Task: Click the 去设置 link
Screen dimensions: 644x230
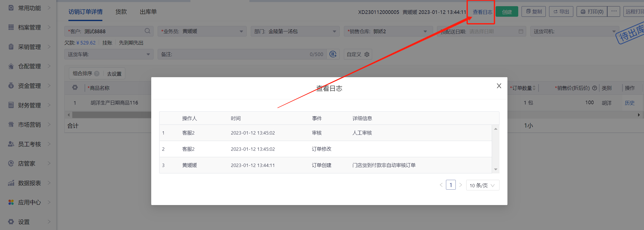Action: [114, 74]
